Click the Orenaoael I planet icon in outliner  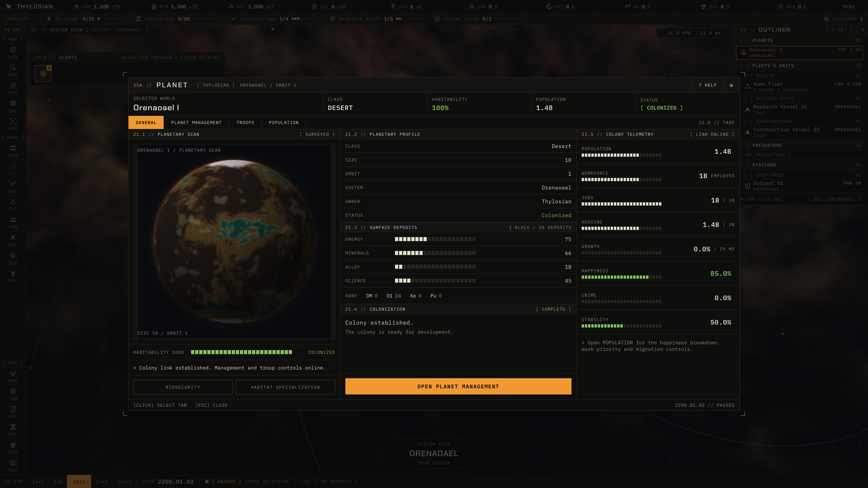pyautogui.click(x=743, y=53)
